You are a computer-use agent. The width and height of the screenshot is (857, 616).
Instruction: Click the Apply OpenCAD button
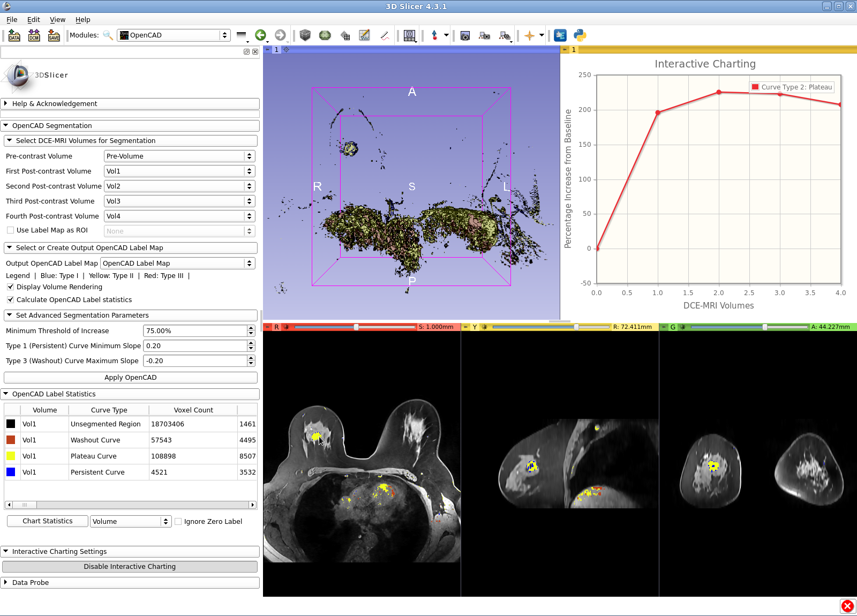[x=130, y=378]
